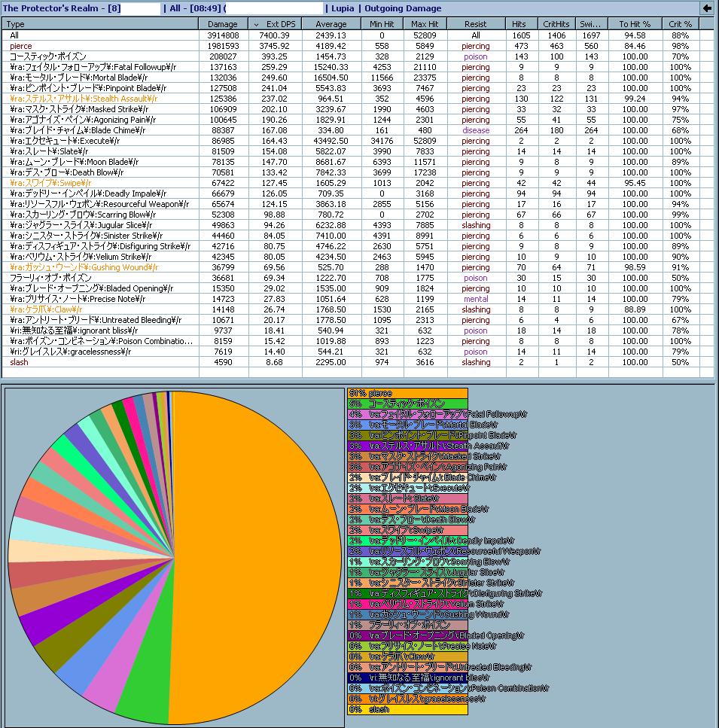The height and width of the screenshot is (728, 719).
Task: Click the Outgoing Damage title text
Action: [x=403, y=8]
